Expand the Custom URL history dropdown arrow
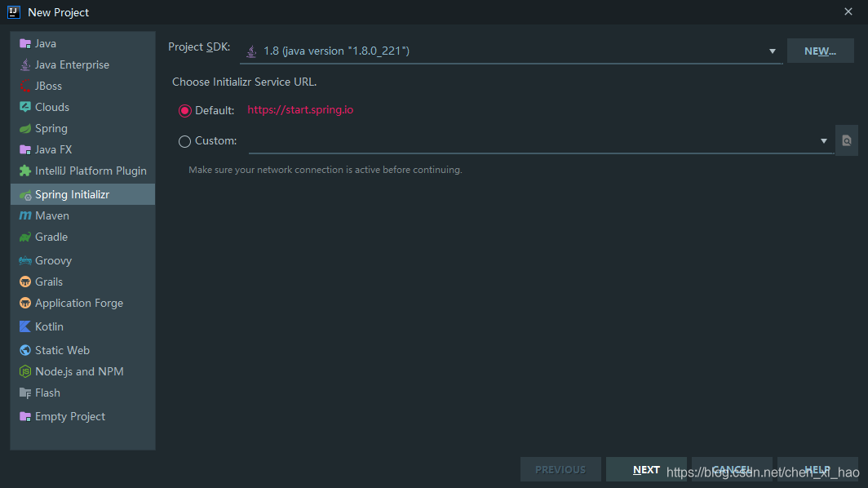The width and height of the screenshot is (868, 488). point(824,141)
